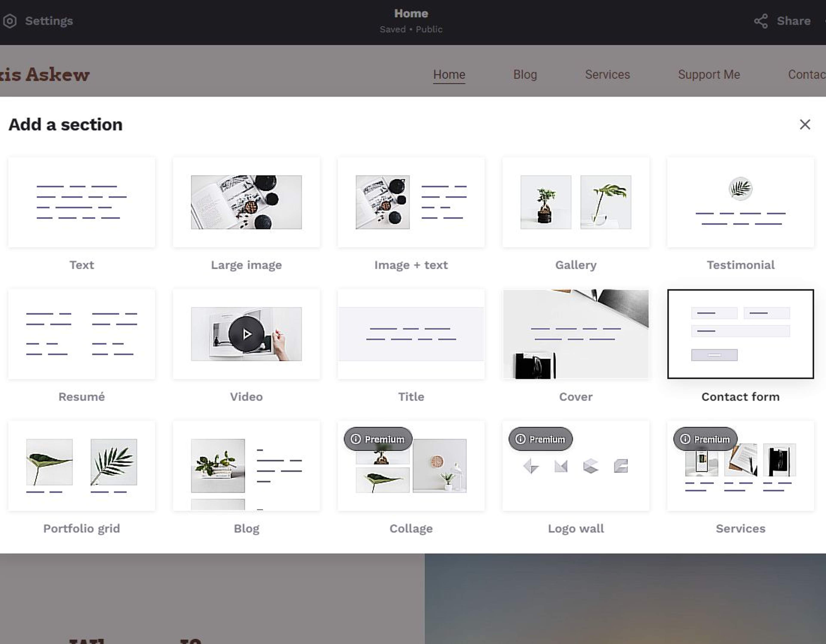Close the Add a section panel

(x=805, y=124)
